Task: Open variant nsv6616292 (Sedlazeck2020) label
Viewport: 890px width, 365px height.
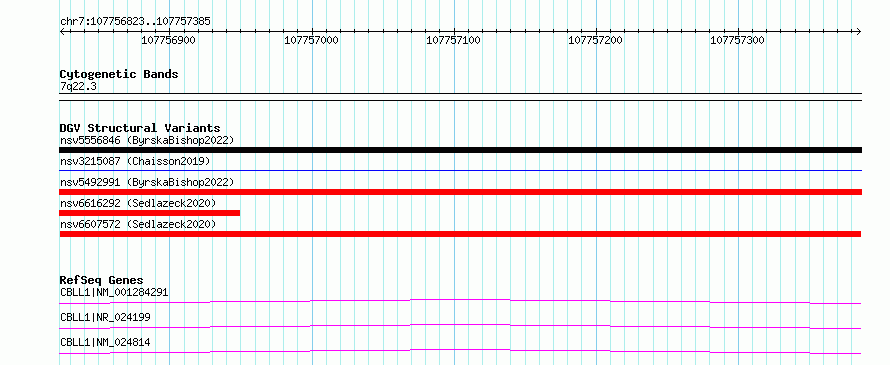Action: click(138, 203)
